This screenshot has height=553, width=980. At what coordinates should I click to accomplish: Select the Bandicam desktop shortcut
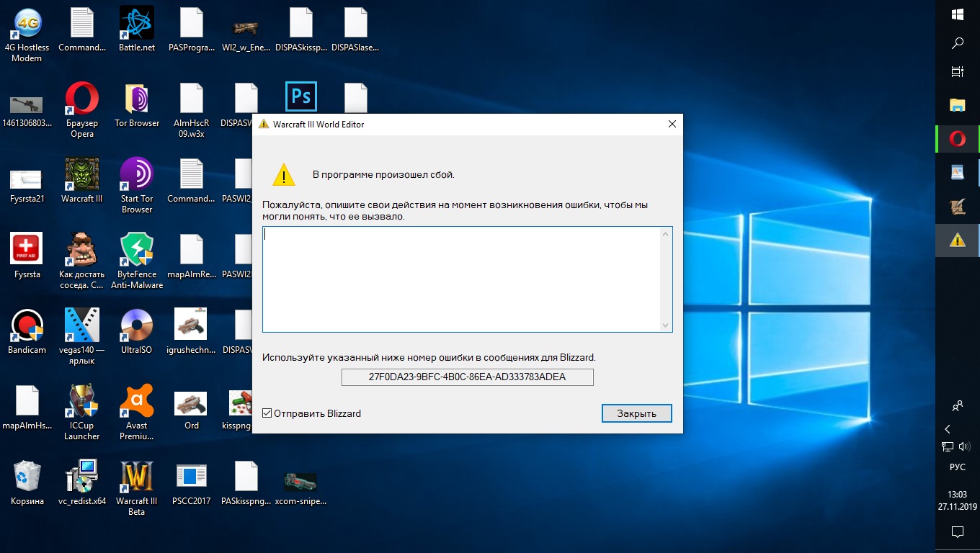coord(27,333)
